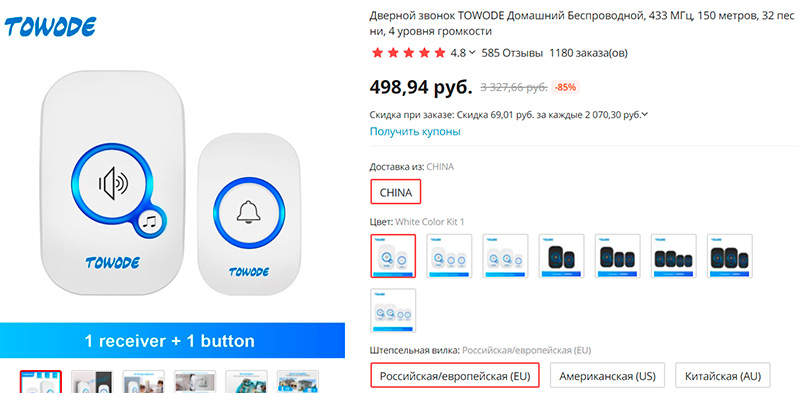Image resolution: width=800 pixels, height=393 pixels.
Task: Select the White Color Kit 1 swatch
Action: click(x=393, y=256)
